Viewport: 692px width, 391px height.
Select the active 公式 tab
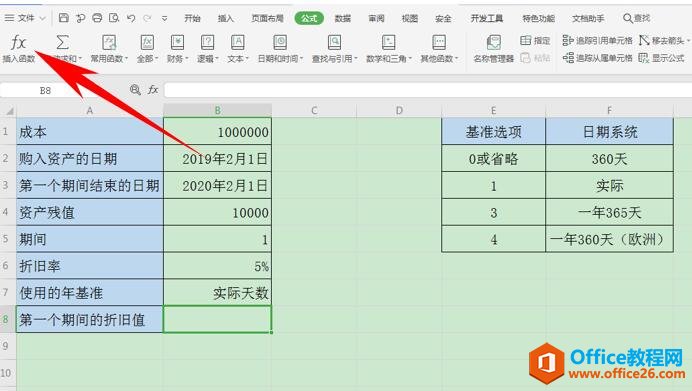pyautogui.click(x=309, y=18)
